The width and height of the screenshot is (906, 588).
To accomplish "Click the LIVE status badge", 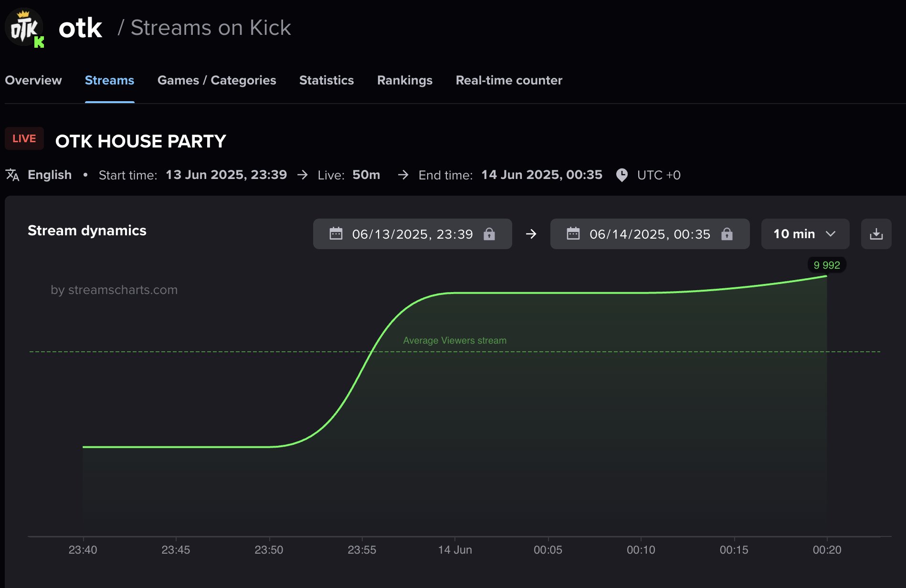I will 24,138.
